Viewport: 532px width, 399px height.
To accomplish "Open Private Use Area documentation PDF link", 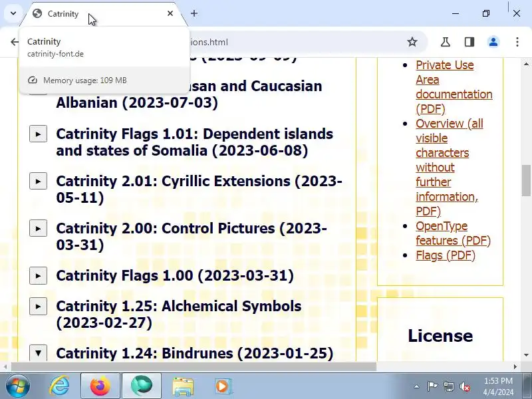I will point(454,87).
